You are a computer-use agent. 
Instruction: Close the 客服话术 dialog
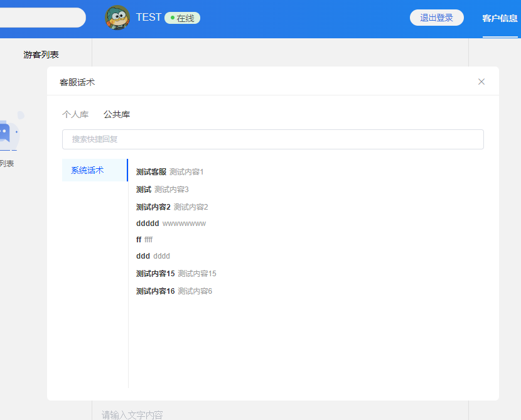pyautogui.click(x=481, y=82)
